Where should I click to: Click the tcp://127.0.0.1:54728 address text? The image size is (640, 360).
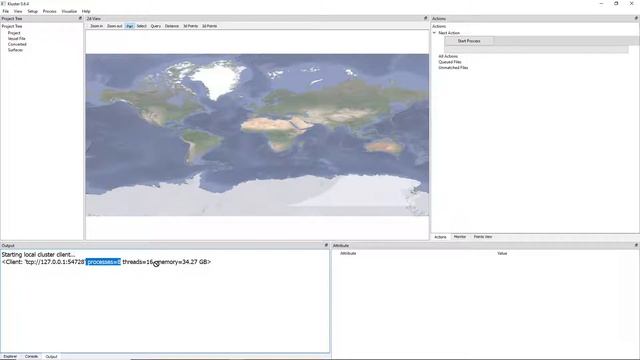[55, 262]
